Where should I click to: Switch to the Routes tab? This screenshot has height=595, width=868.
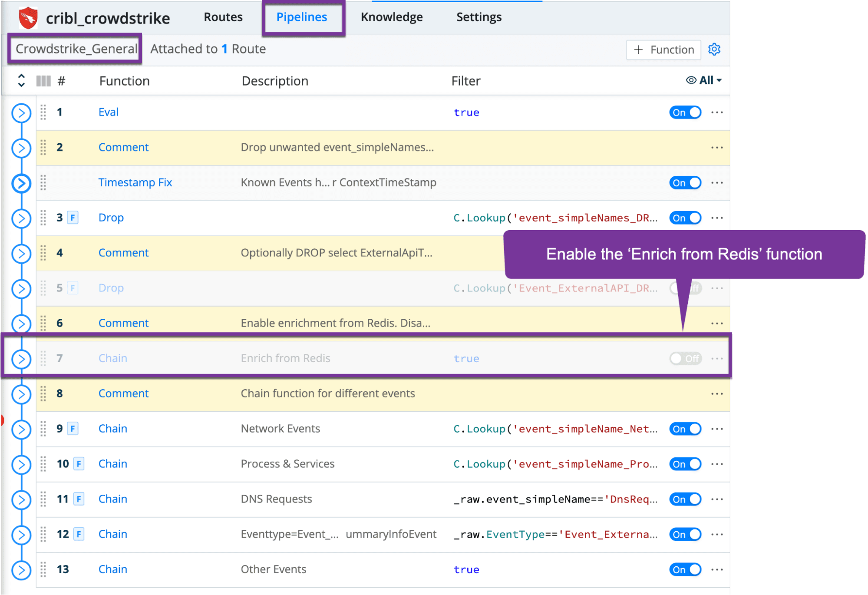223,17
